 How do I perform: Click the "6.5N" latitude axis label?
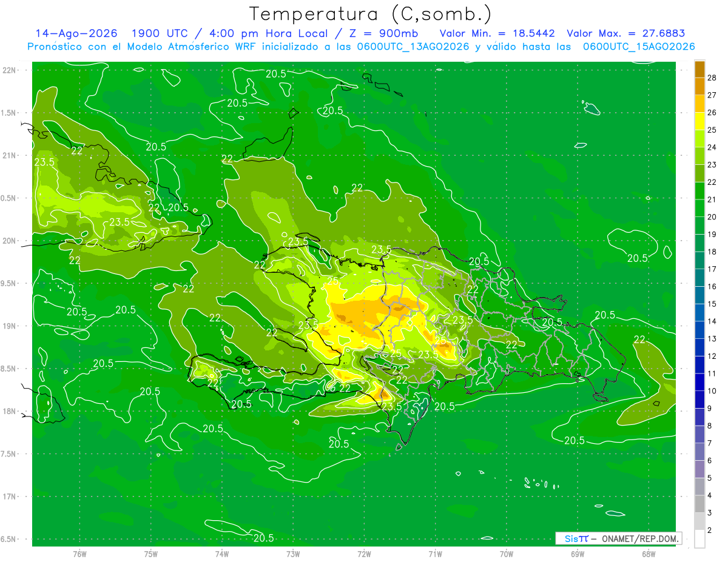point(10,539)
